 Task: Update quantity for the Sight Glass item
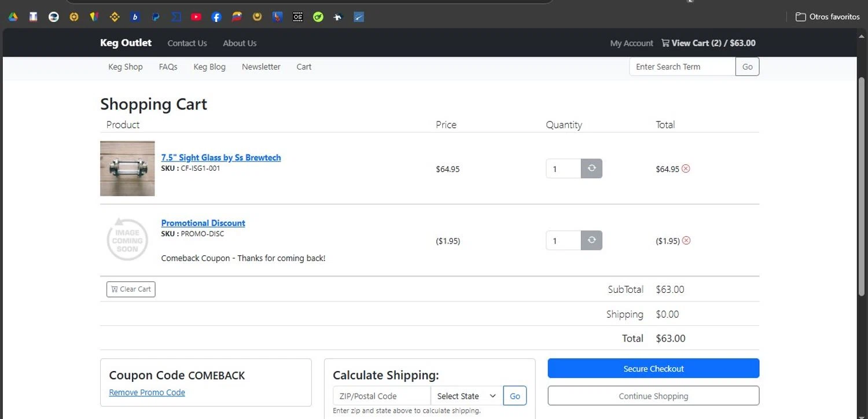point(591,168)
